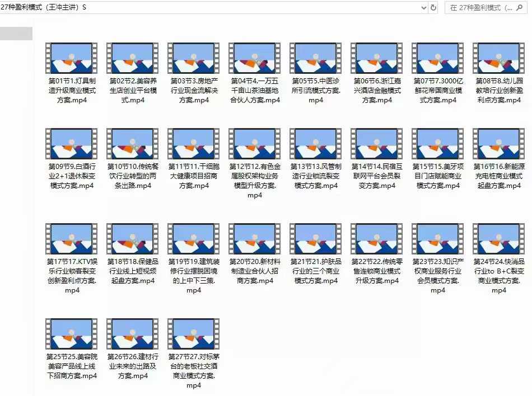The height and width of the screenshot is (396, 532).
Task: Select the 第14节14.民宿互联网平台 video thumbnail
Action: click(x=377, y=144)
